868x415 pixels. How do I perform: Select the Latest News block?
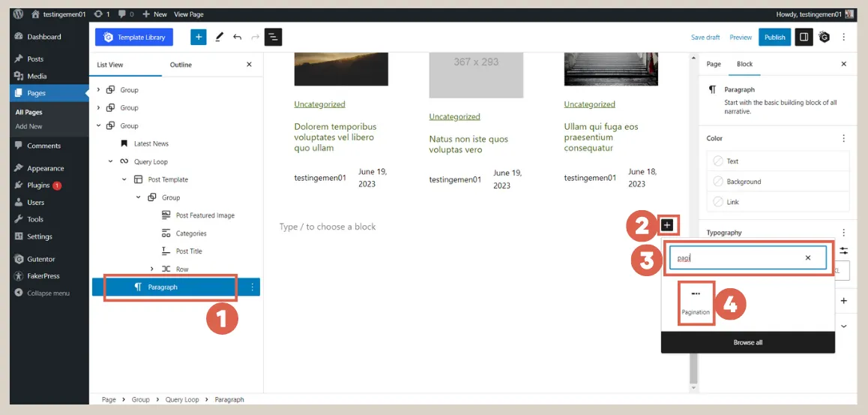click(x=151, y=143)
